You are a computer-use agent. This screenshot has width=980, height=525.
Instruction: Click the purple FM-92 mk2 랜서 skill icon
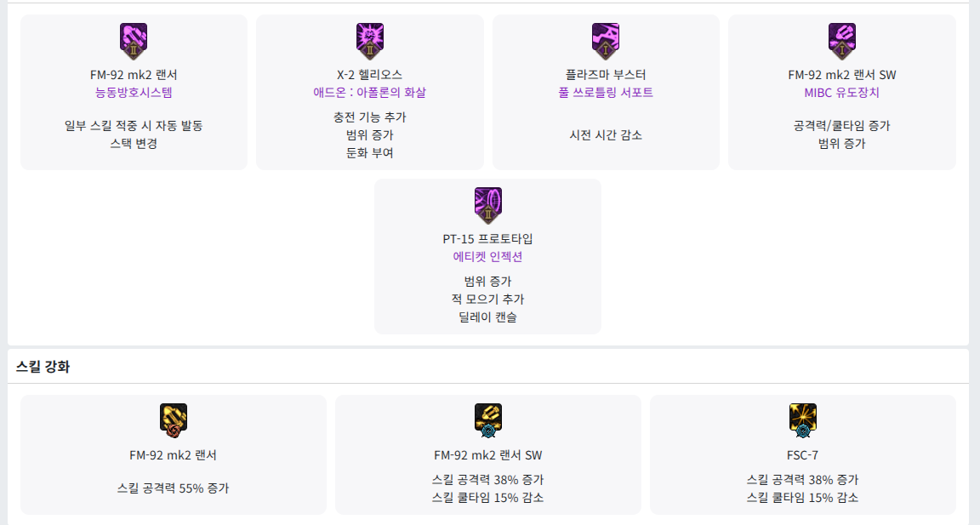[x=134, y=39]
